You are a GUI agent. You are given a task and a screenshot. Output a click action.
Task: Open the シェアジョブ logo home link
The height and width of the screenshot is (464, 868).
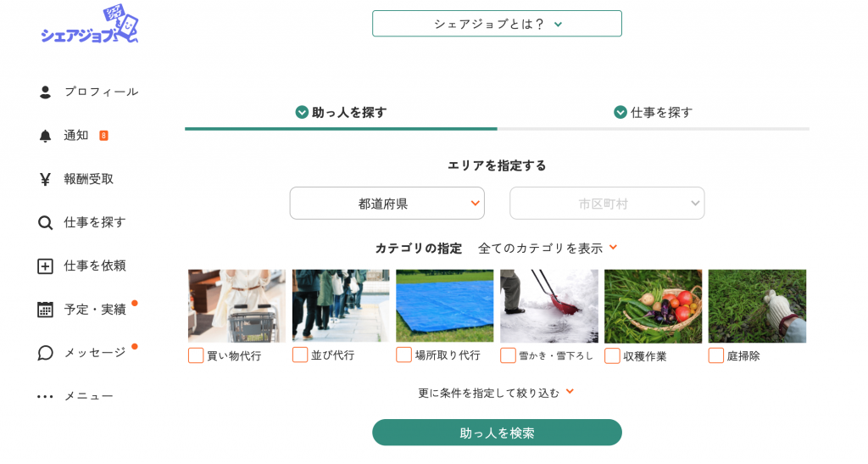point(90,25)
